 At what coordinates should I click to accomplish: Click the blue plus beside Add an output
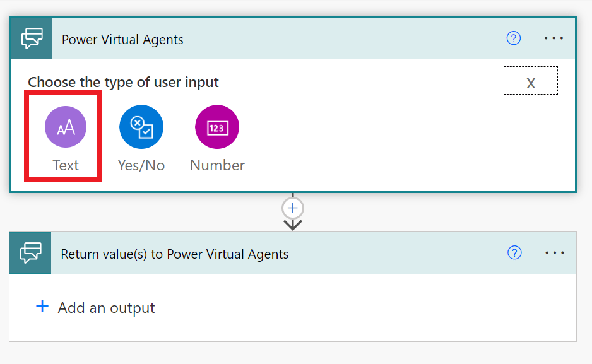(42, 307)
